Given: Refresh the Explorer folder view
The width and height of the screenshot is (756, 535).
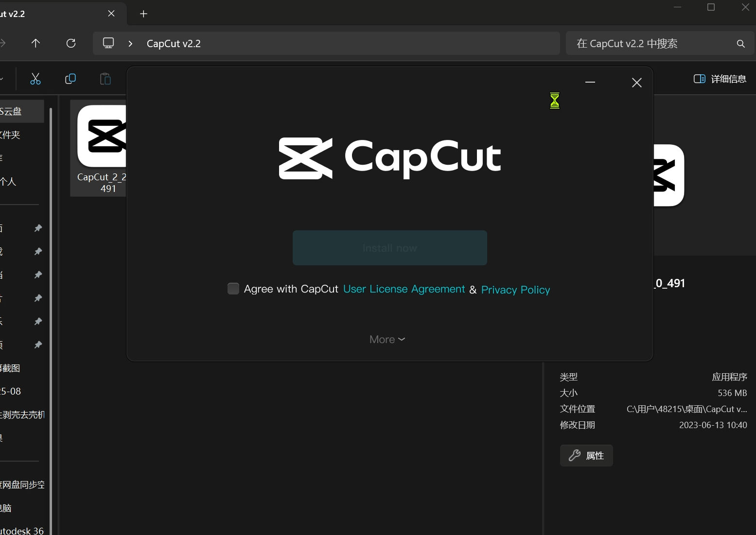Looking at the screenshot, I should (71, 43).
